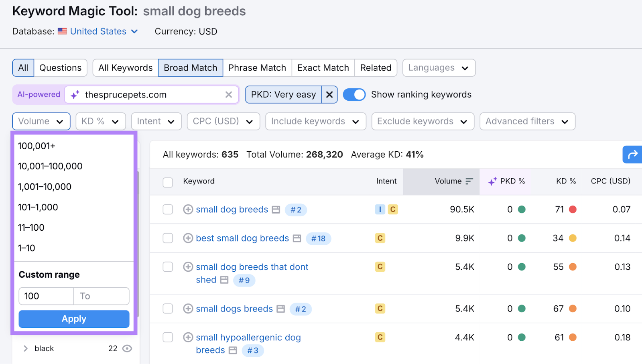Open the Advanced filters dropdown
The height and width of the screenshot is (364, 642).
527,121
